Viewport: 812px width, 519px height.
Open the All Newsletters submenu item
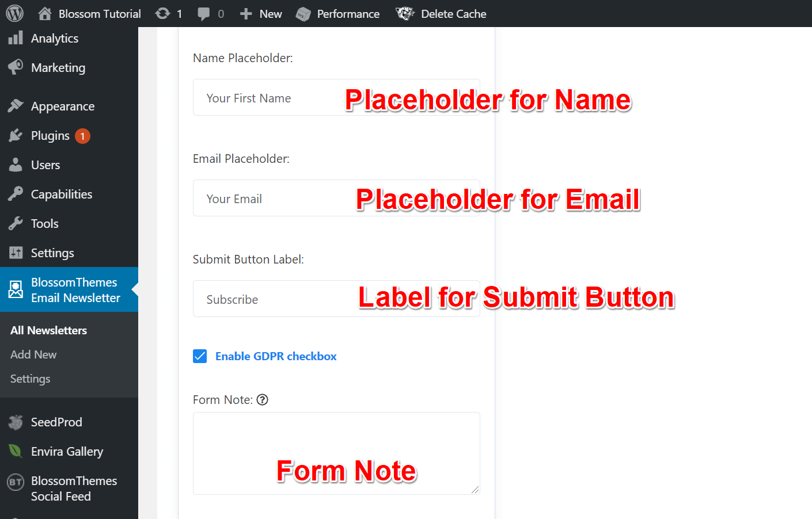48,330
